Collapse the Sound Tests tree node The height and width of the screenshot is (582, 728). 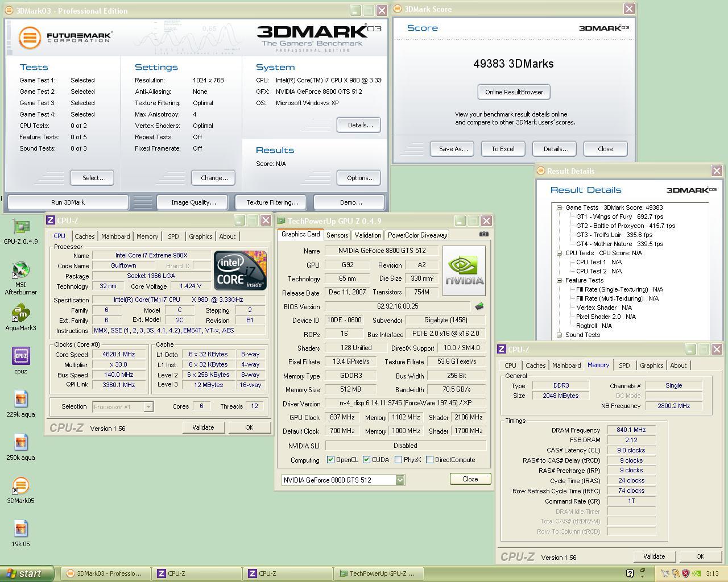point(559,335)
